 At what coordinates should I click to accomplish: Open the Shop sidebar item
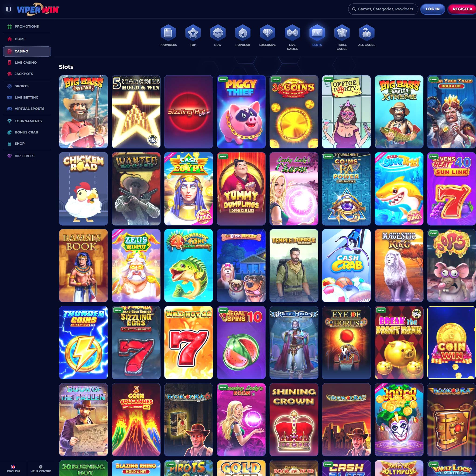[x=27, y=143]
